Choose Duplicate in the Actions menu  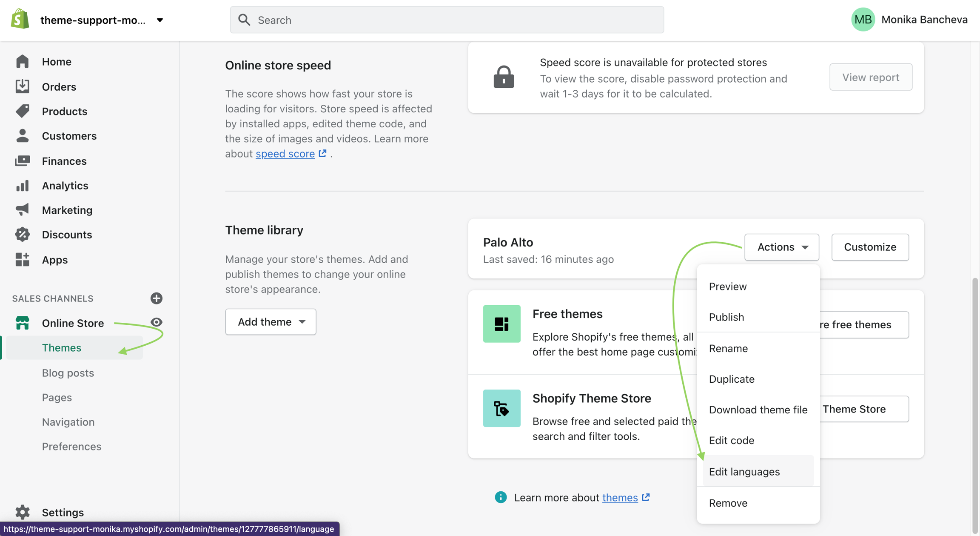coord(731,379)
